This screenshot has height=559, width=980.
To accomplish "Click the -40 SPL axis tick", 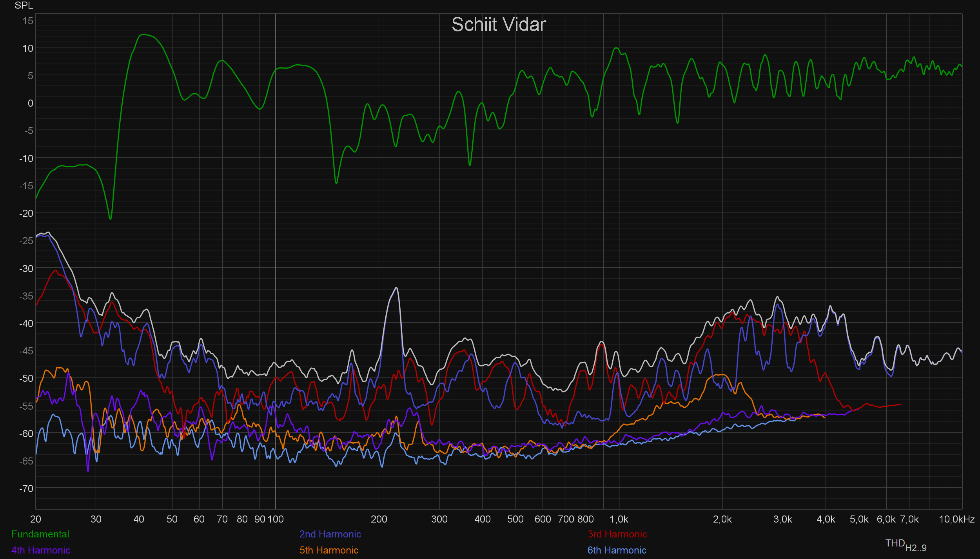I will 26,323.
